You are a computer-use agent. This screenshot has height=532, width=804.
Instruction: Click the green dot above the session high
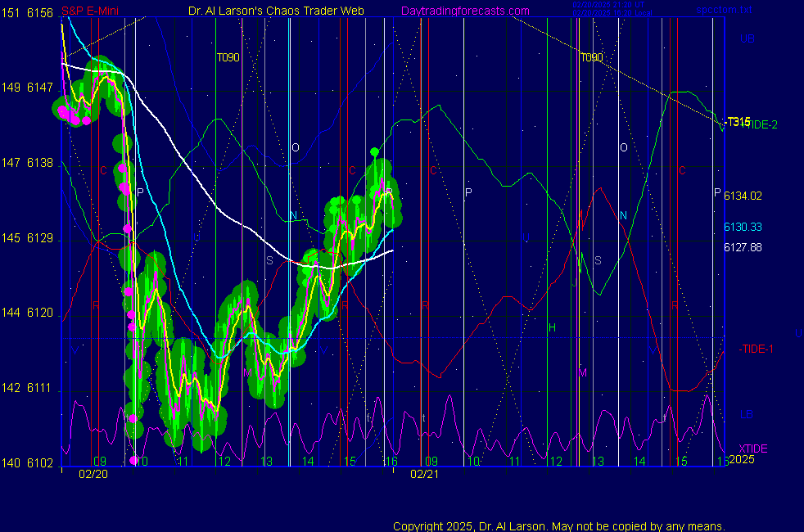point(374,151)
